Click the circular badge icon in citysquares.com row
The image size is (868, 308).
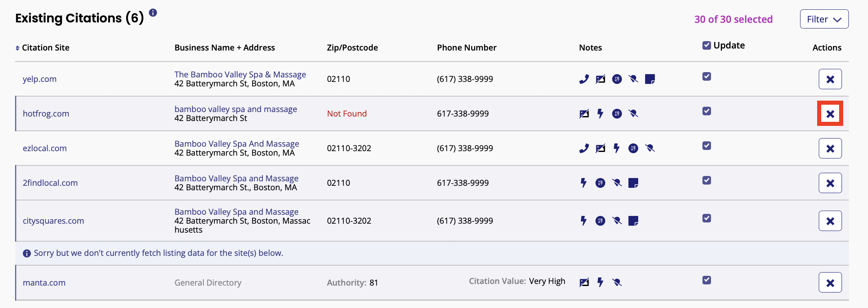tap(600, 221)
